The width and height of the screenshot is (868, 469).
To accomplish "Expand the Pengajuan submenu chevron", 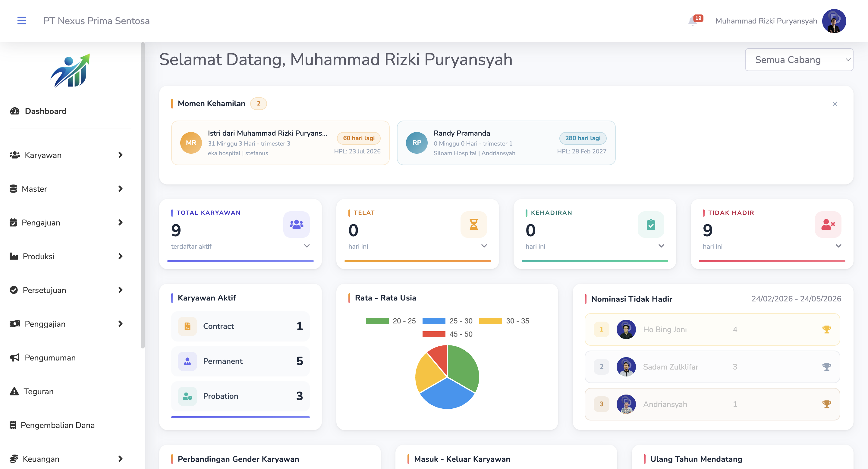I will (x=120, y=222).
